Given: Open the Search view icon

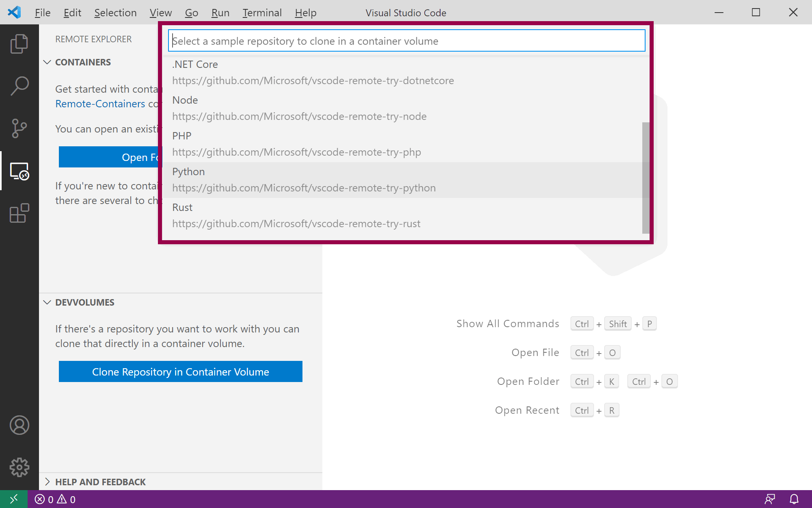Looking at the screenshot, I should pos(19,86).
